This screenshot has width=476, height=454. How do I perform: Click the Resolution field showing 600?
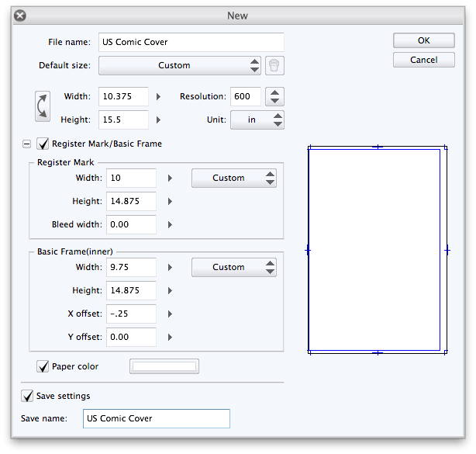[246, 97]
